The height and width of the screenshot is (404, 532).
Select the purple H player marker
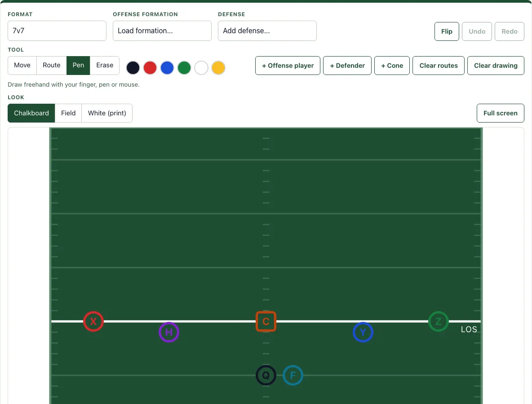pos(168,332)
